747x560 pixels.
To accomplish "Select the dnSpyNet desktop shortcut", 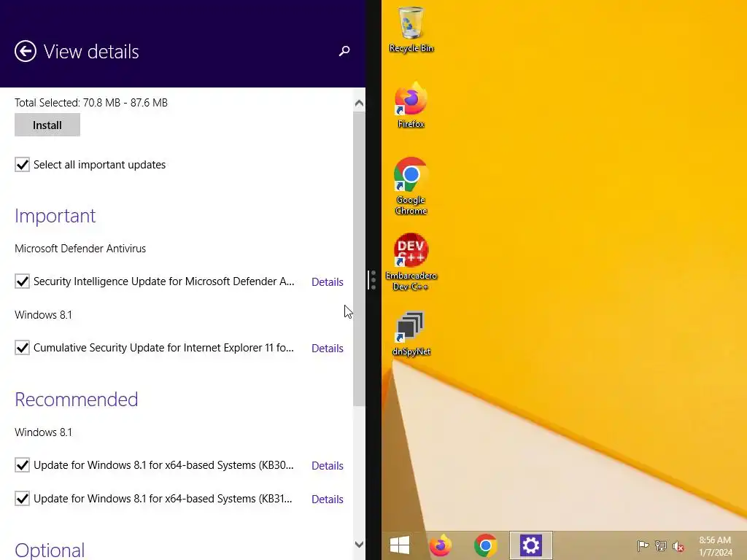I will pyautogui.click(x=411, y=333).
